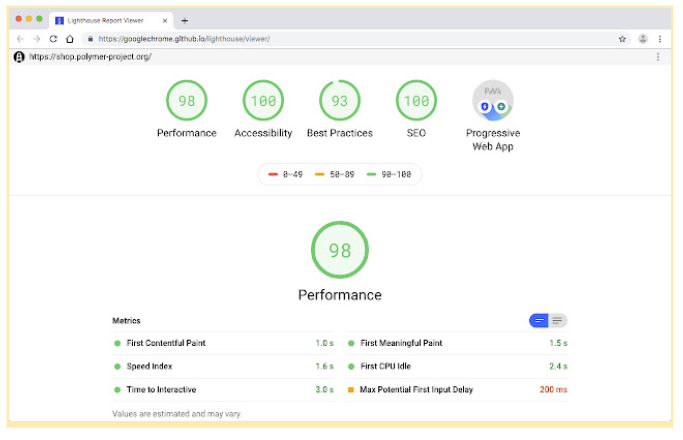Expand the Max Potential First Input Delay metric
Image resolution: width=683 pixels, height=440 pixels.
coord(457,389)
